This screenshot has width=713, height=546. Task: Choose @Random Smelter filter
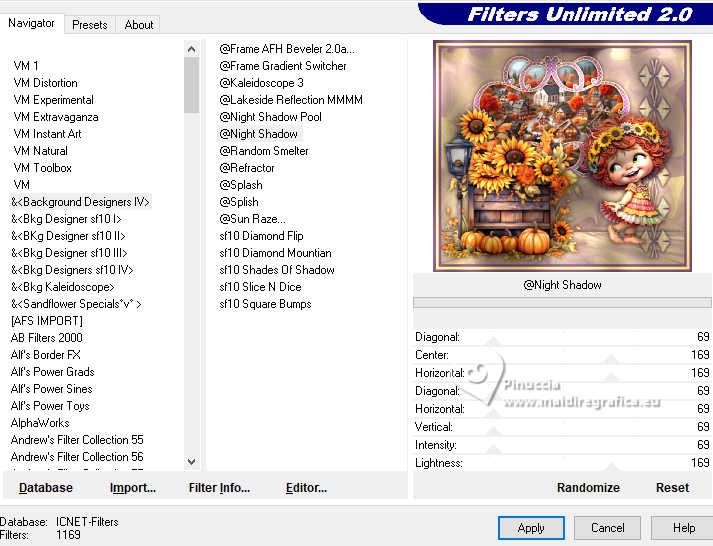264,151
